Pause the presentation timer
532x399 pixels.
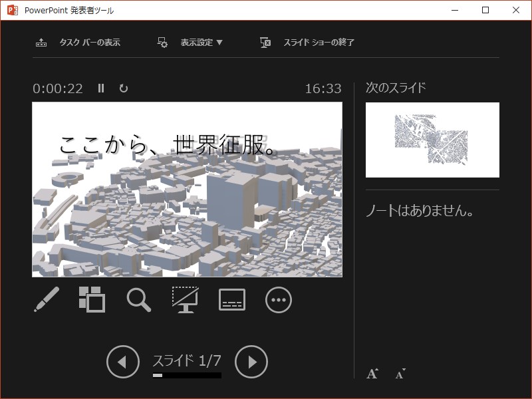(x=100, y=87)
